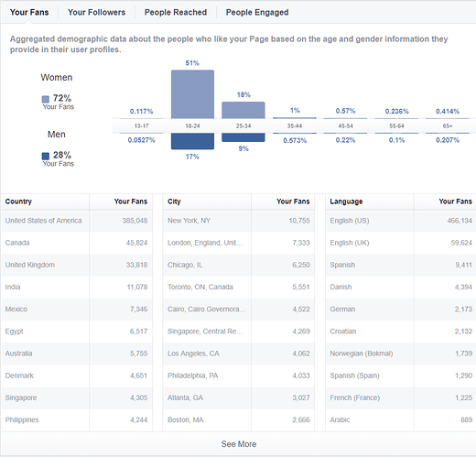Switch to Your Followers tab
The image size is (476, 457).
[x=96, y=12]
